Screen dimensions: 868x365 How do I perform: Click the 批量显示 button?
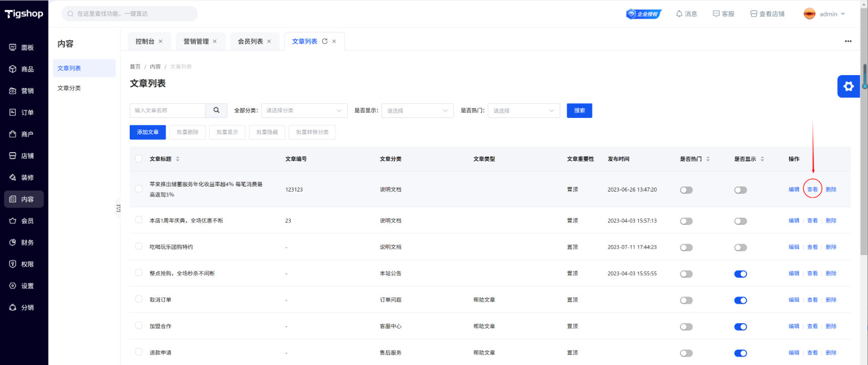click(x=228, y=132)
